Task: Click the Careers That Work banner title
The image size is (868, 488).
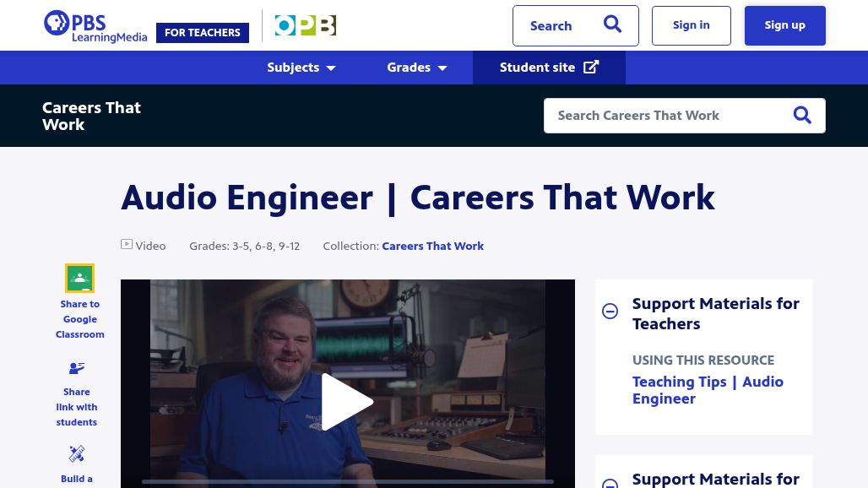Action: (x=91, y=116)
